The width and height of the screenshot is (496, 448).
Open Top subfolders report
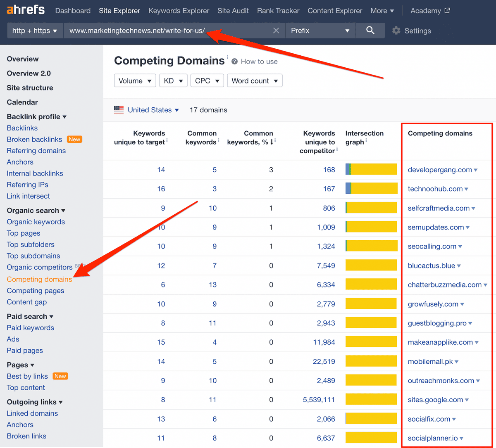coord(31,245)
